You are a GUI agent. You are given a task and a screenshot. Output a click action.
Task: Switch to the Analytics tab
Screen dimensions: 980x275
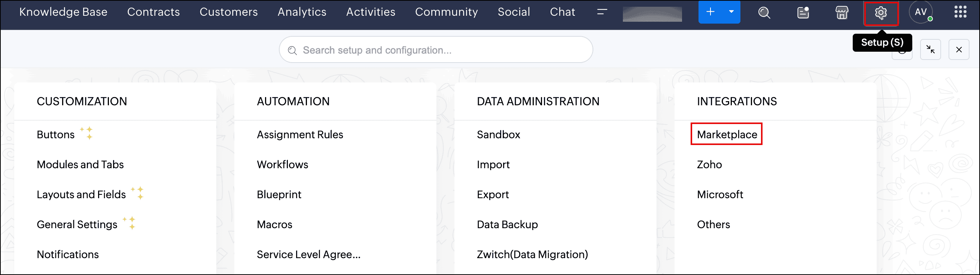coord(302,12)
